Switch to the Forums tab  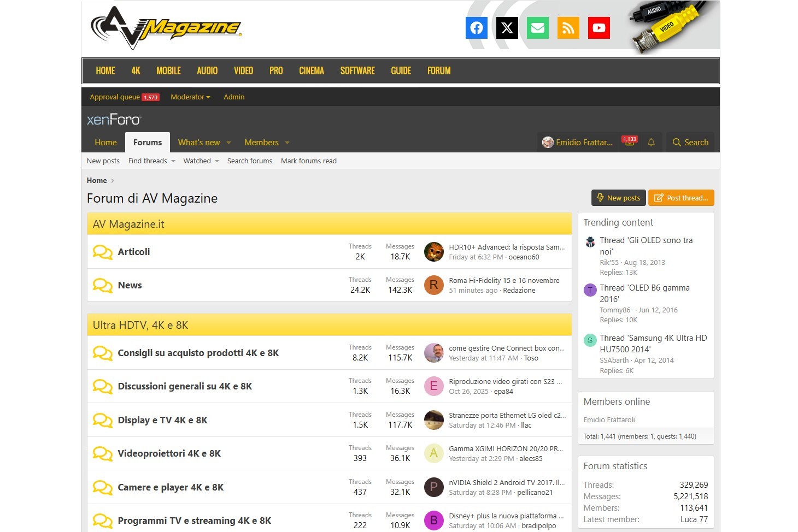click(148, 143)
